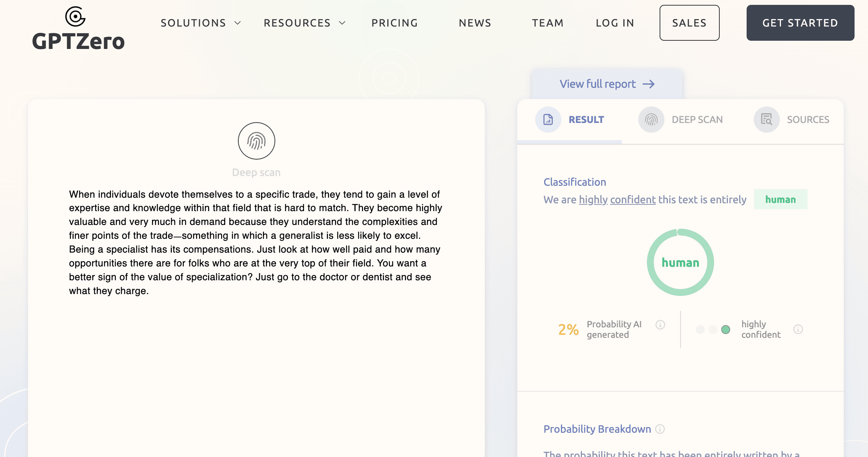Expand the Solutions dropdown chevron
The height and width of the screenshot is (457, 868).
pos(238,23)
